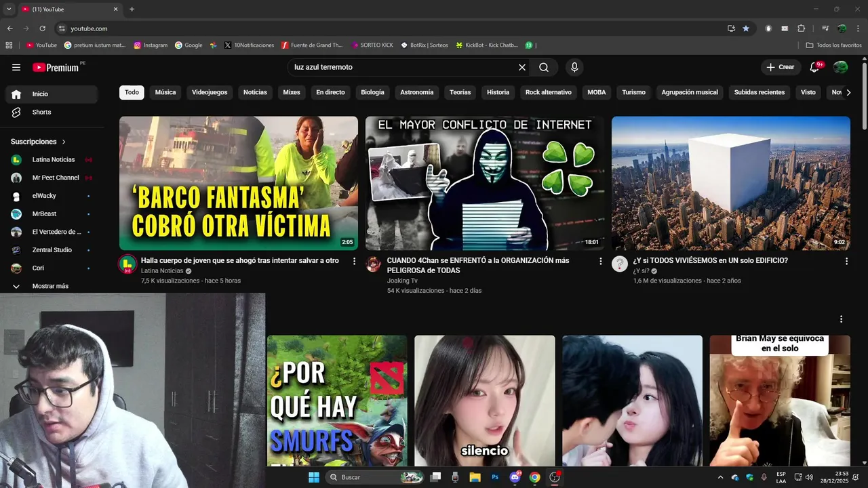The height and width of the screenshot is (488, 868).
Task: Bookmark this page with the star icon
Action: pyautogui.click(x=746, y=28)
